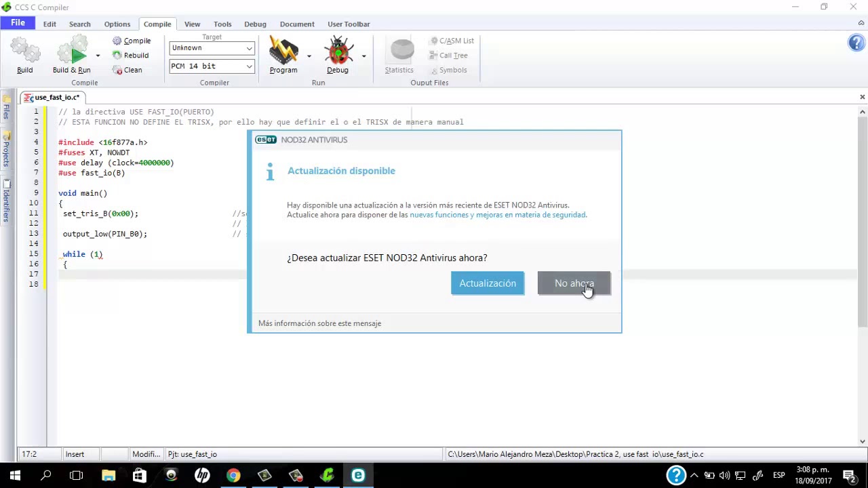Click the Clean icon

117,70
